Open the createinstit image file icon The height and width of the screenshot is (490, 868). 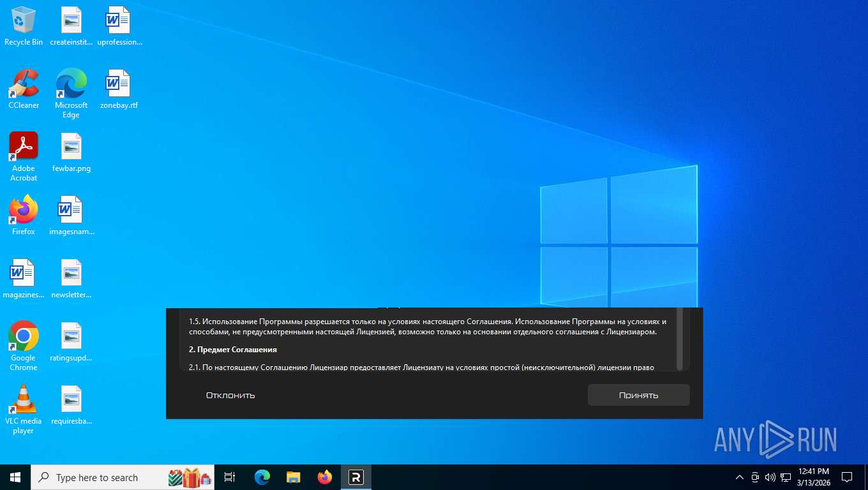pyautogui.click(x=71, y=26)
